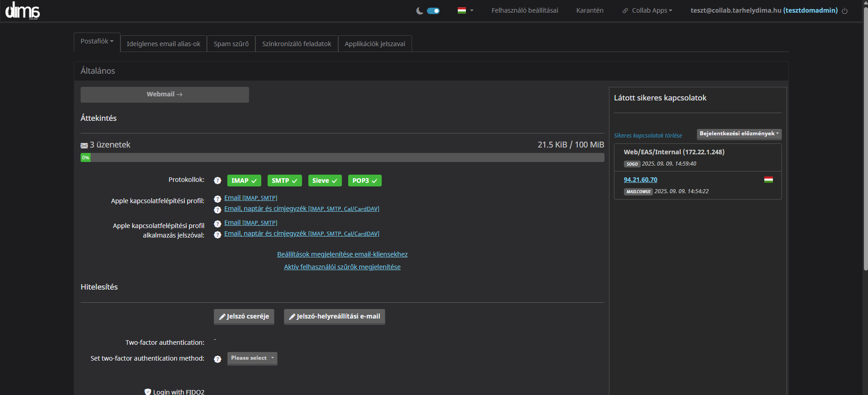Click help icon beside two-factor method selector

tap(217, 359)
